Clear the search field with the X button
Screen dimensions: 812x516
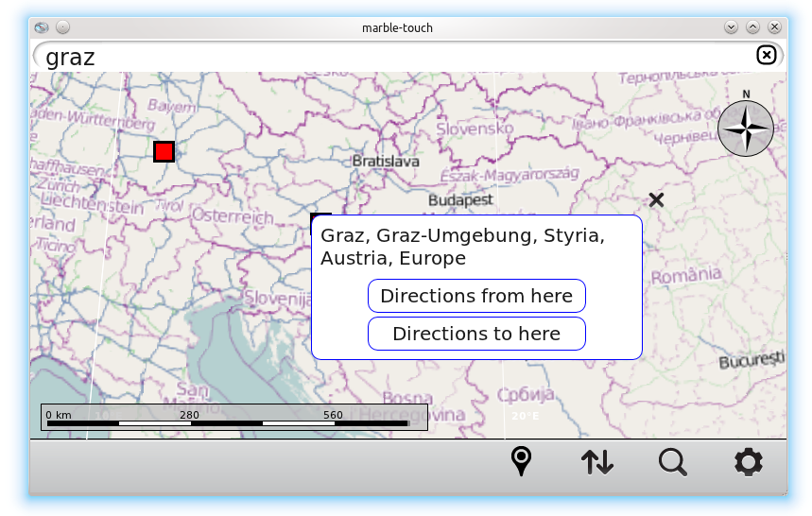(767, 56)
